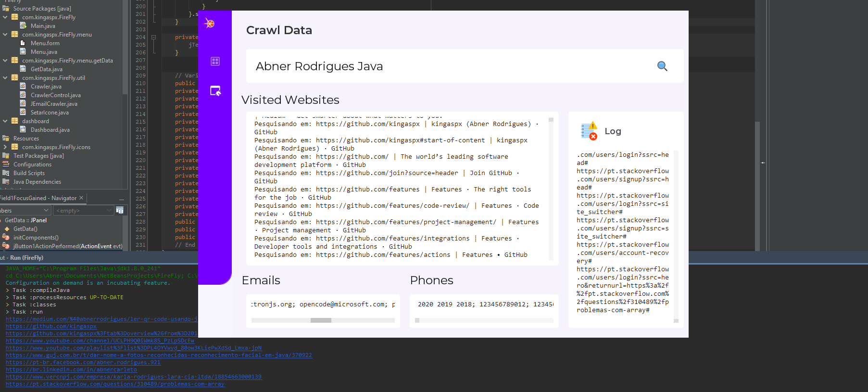Expand the com.kingaspx.FireFly.icons package

pos(5,147)
